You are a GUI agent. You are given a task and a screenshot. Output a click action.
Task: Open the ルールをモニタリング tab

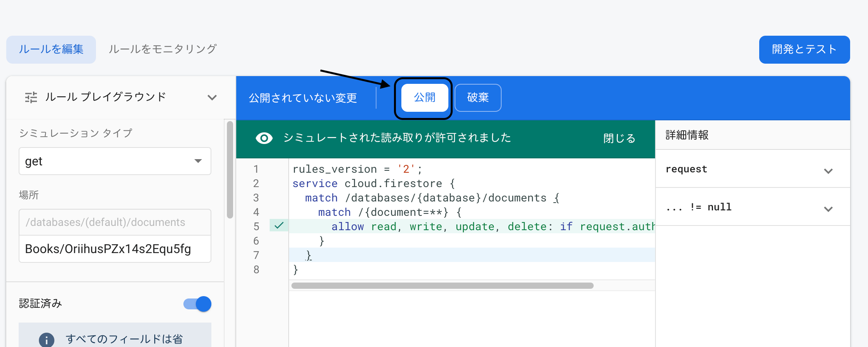click(x=162, y=49)
